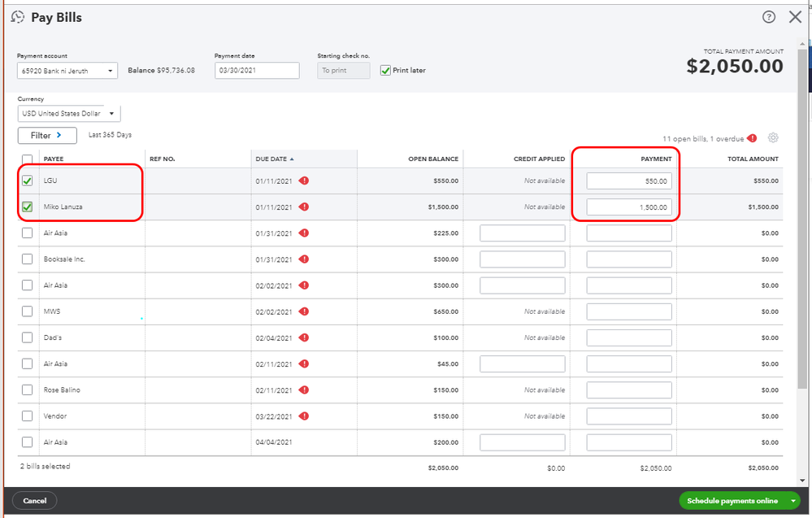Open the table settings gear icon
This screenshot has height=518, width=812.
pos(773,138)
